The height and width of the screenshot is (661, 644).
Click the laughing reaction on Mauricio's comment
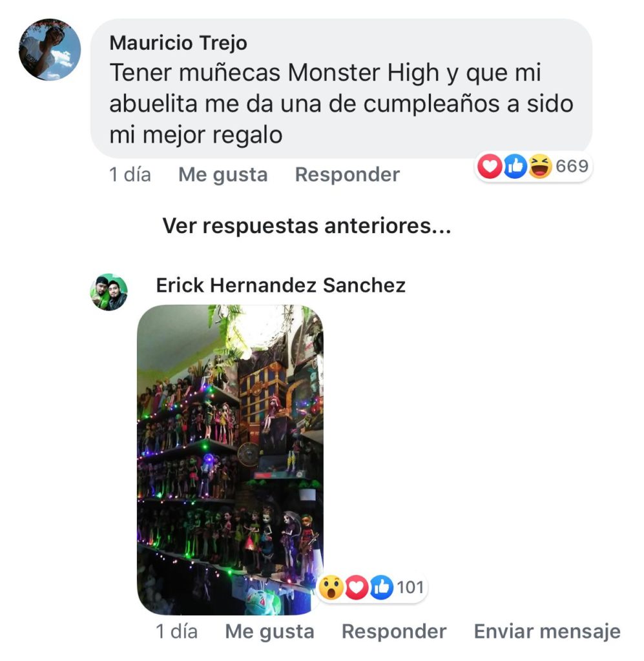click(x=540, y=166)
